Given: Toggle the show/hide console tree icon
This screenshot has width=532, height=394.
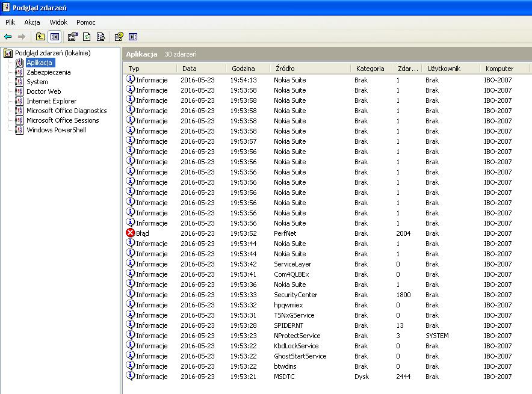Looking at the screenshot, I should click(x=55, y=37).
